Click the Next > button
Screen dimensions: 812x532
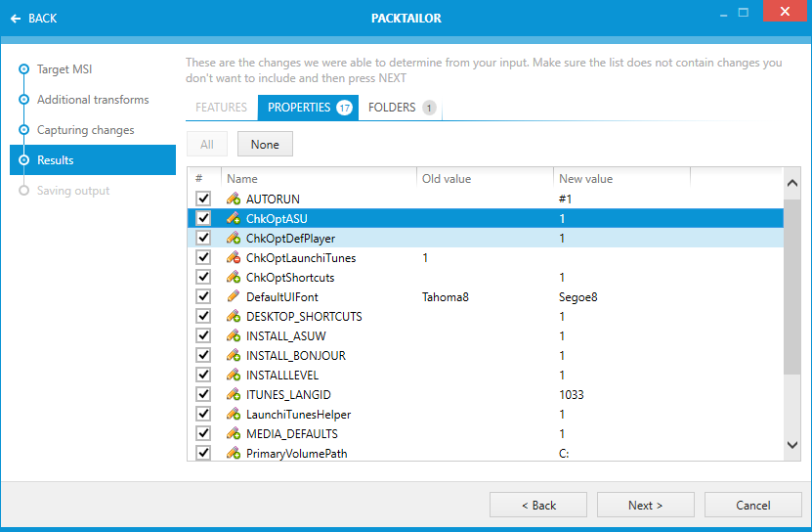645,505
